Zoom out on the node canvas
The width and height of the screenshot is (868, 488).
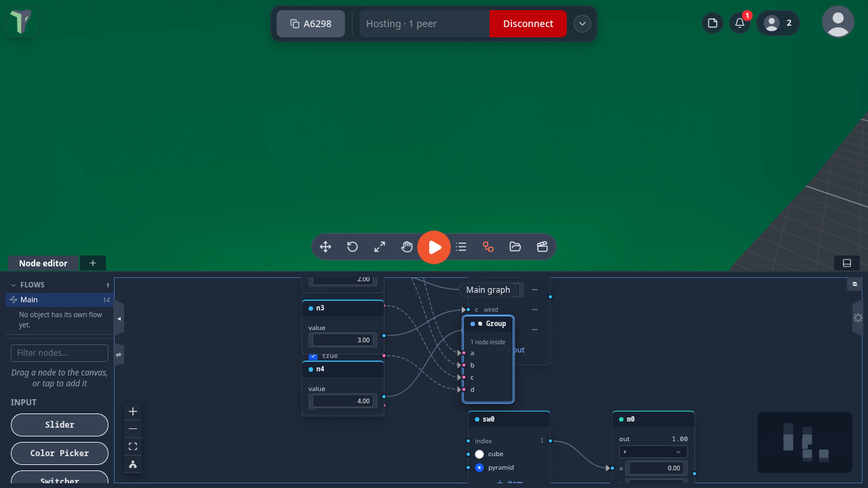[133, 429]
